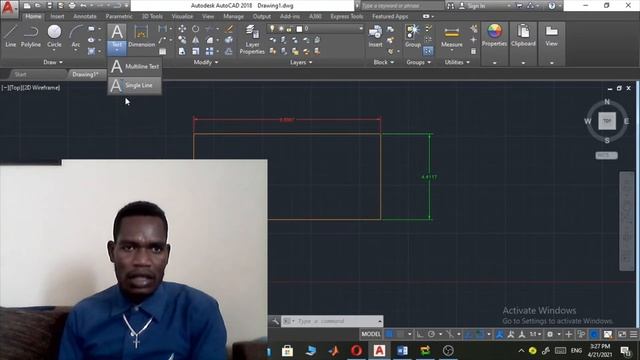Open the Circle tool dropdown arrow
The image size is (640, 360).
click(x=54, y=51)
